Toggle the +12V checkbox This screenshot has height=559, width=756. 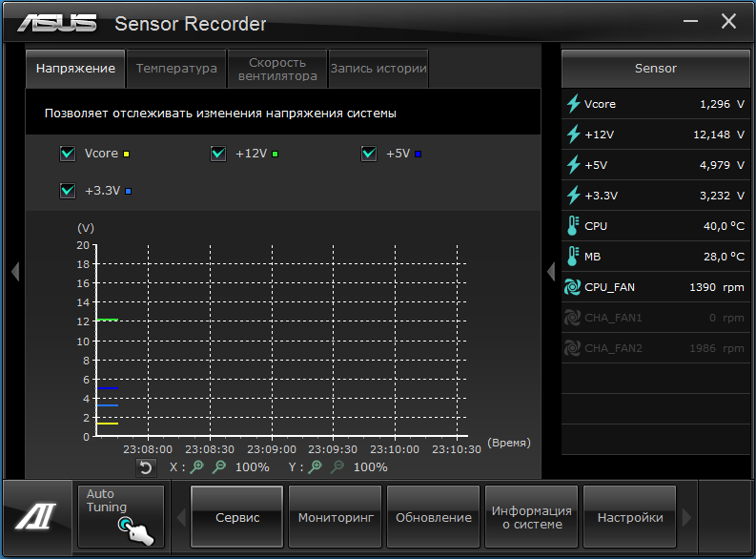[218, 154]
